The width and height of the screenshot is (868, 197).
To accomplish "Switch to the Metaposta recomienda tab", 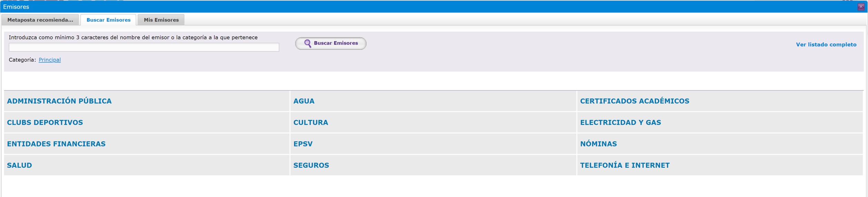I will tap(40, 20).
